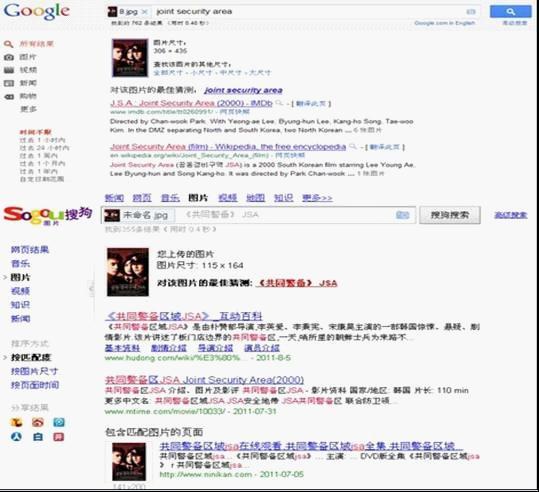Open Sogou 新闻 top tab
Image resolution: width=539 pixels, height=492 pixels.
click(114, 198)
